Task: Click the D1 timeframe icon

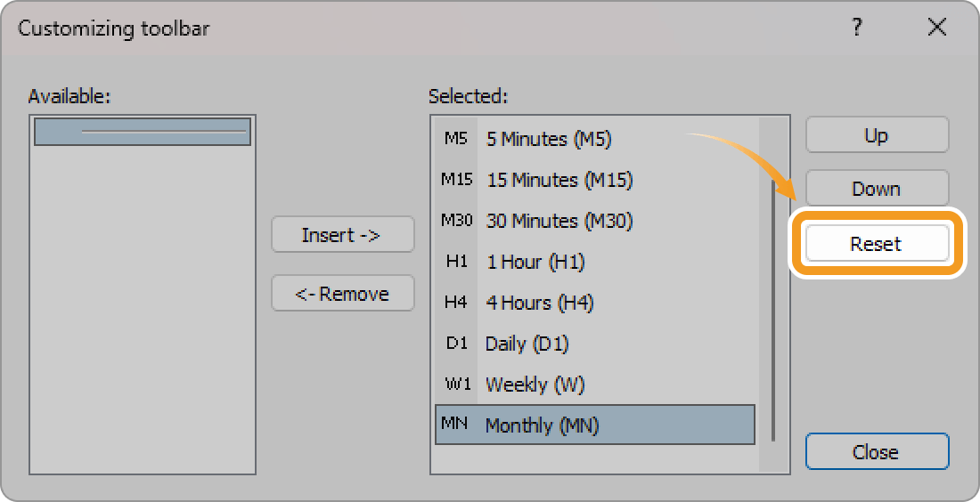Action: click(x=457, y=343)
